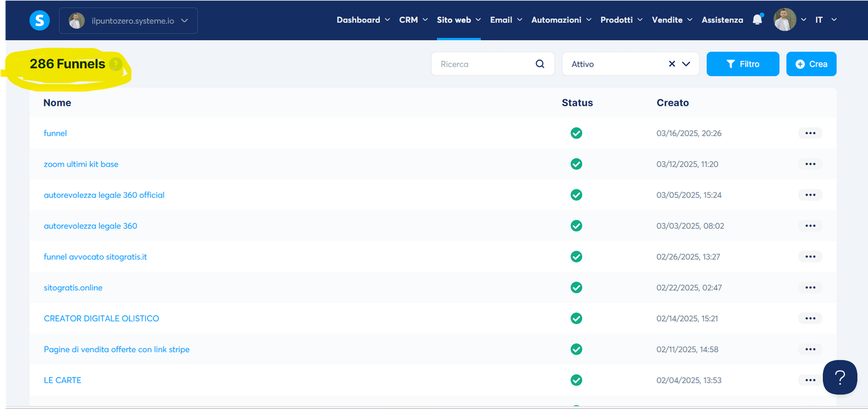Click the help icon beside 286 Funnels
The image size is (868, 409).
tap(116, 64)
